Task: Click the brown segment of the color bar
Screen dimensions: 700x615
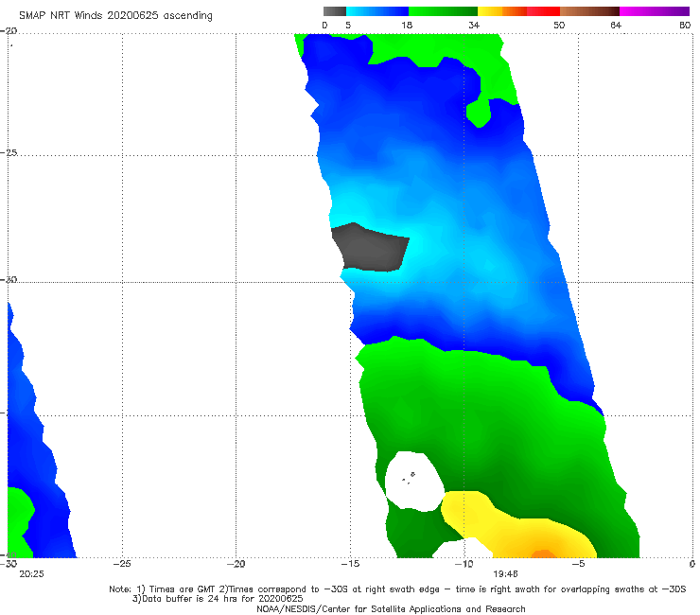Action: 589,11
